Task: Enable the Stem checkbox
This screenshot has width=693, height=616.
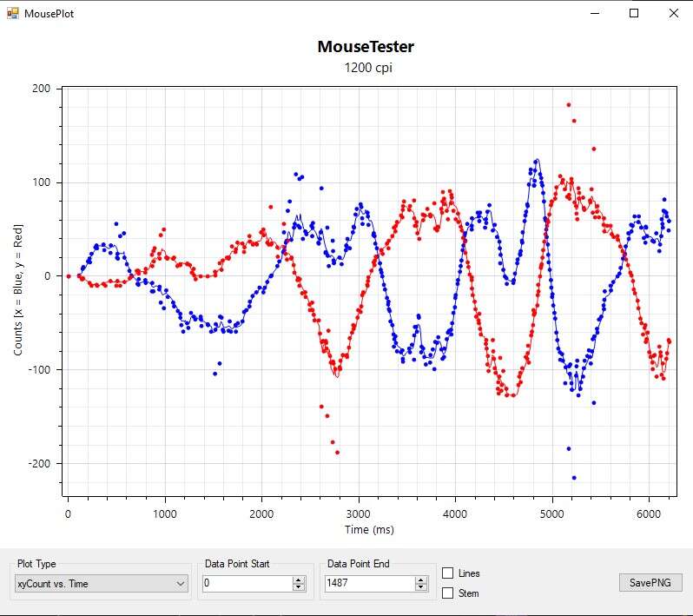Action: coord(448,593)
